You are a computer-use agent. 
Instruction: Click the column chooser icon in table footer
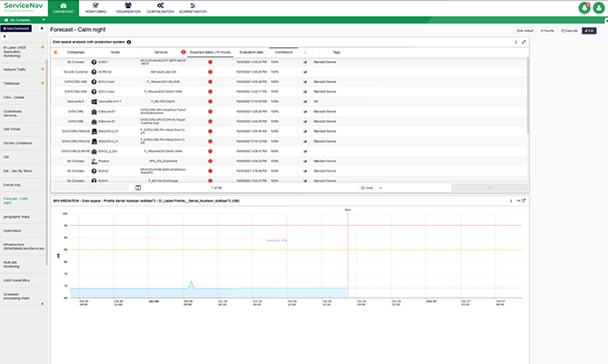pos(138,188)
